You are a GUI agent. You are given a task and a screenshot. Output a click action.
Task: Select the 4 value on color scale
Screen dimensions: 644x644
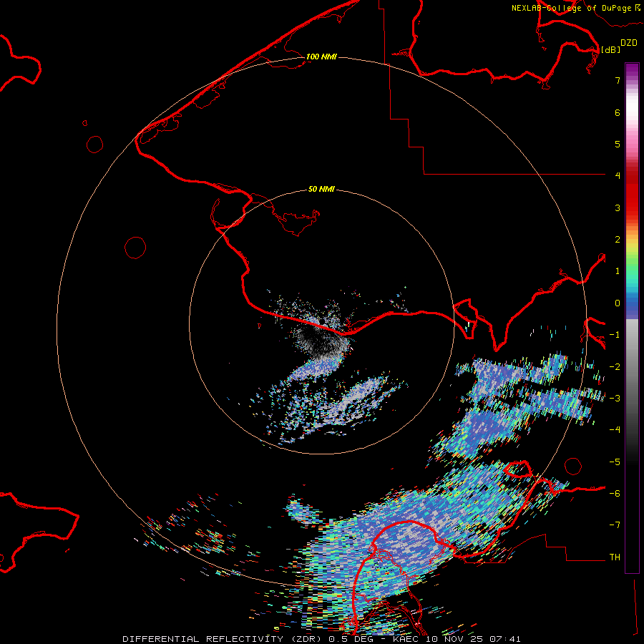coord(618,176)
